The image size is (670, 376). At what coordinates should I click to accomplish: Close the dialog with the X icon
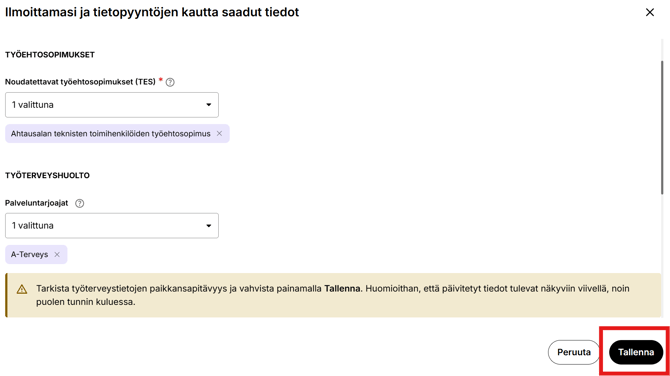click(649, 12)
